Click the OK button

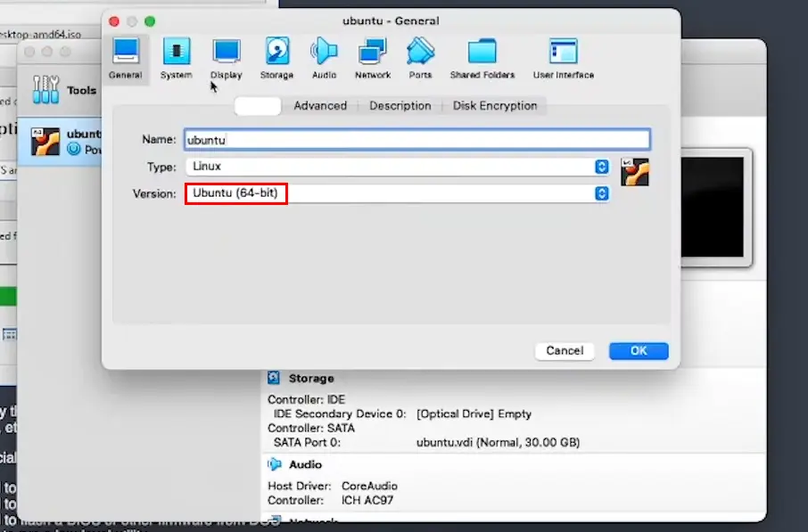tap(639, 351)
